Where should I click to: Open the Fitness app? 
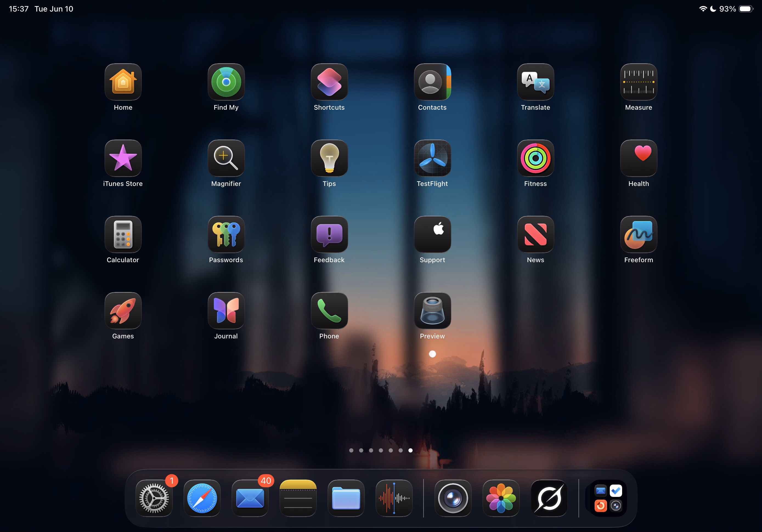tap(536, 158)
